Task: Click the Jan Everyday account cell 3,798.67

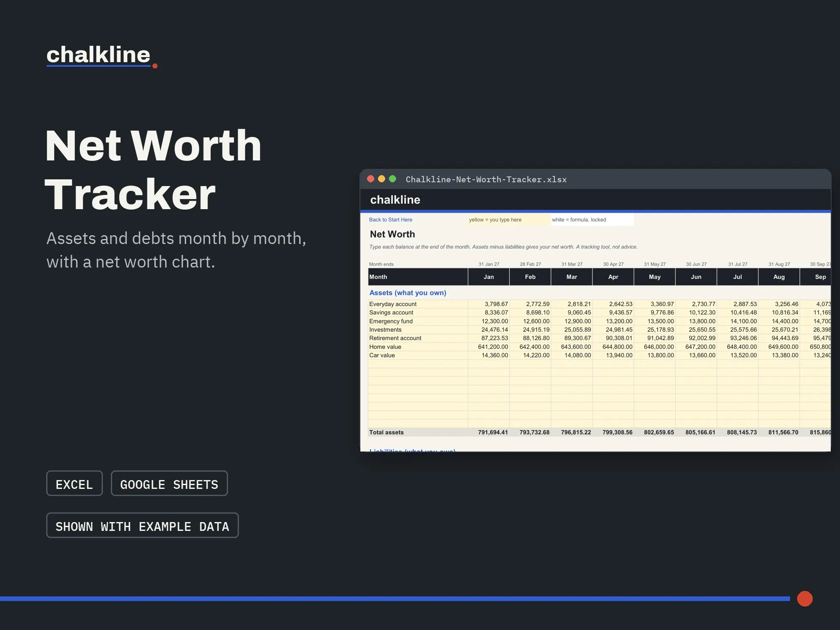Action: tap(489, 304)
